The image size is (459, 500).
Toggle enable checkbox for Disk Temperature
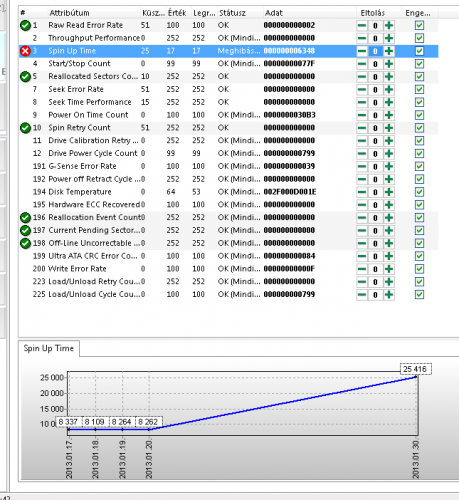[x=419, y=192]
